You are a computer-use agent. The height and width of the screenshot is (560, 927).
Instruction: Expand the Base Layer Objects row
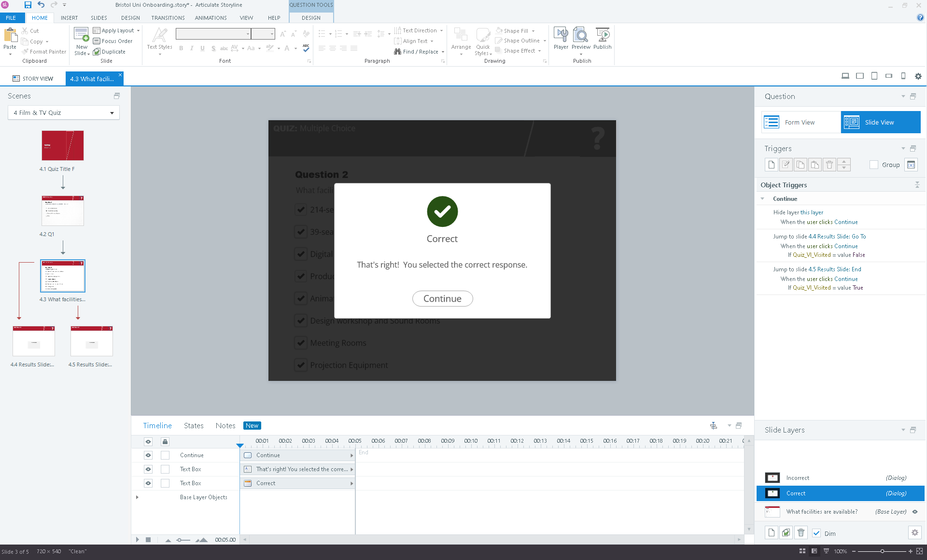pyautogui.click(x=137, y=497)
